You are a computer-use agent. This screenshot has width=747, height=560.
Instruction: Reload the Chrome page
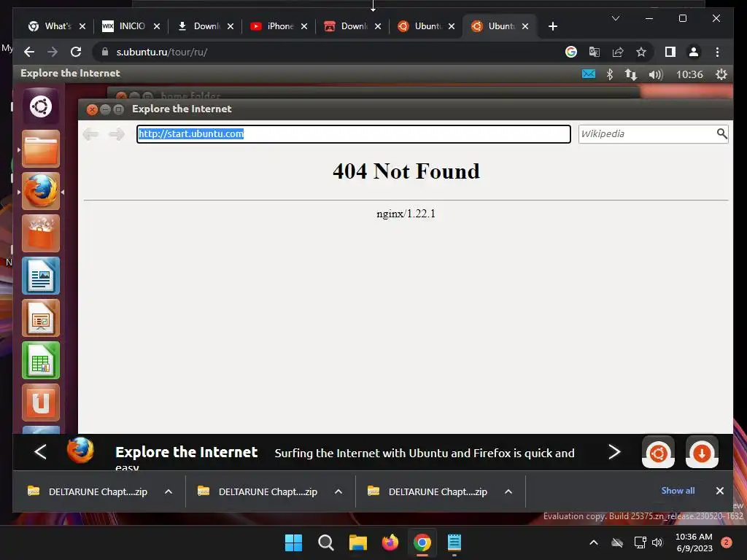[x=76, y=52]
